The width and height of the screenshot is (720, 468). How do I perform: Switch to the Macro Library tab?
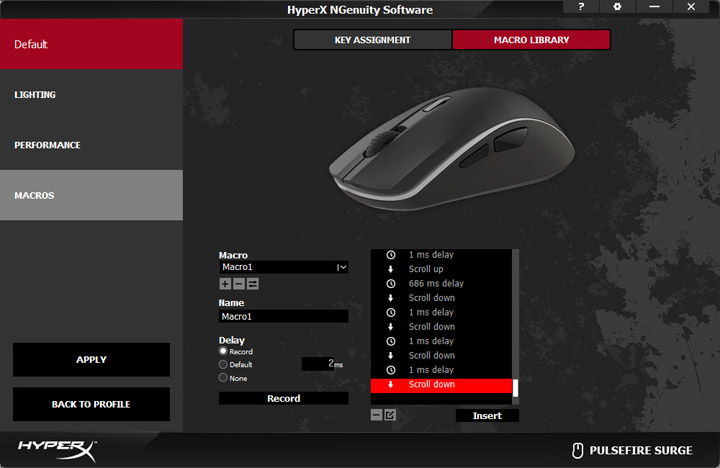(x=531, y=40)
